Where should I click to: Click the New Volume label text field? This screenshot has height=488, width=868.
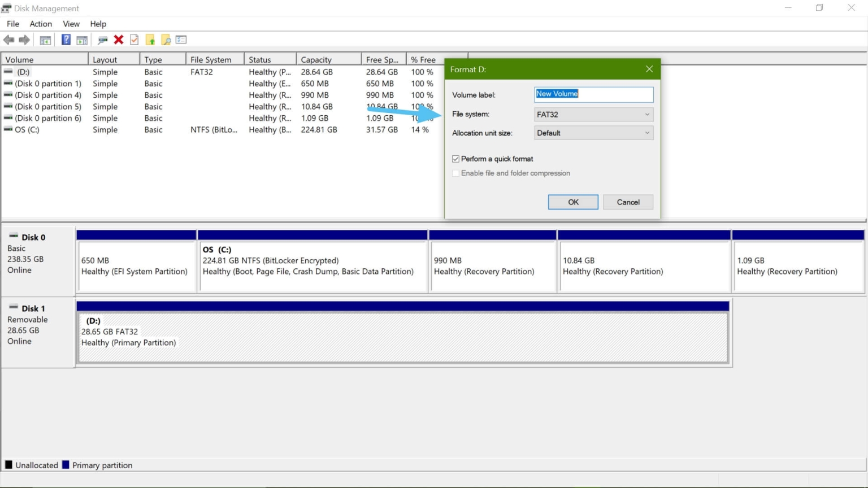pos(593,94)
